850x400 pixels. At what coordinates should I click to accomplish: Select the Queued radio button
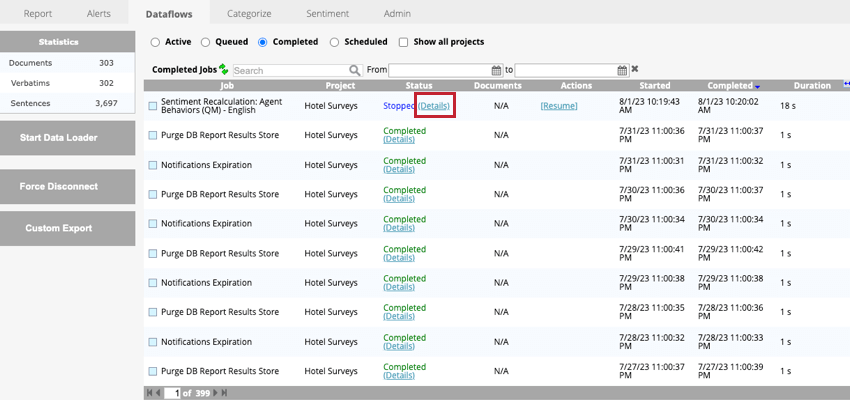click(205, 42)
